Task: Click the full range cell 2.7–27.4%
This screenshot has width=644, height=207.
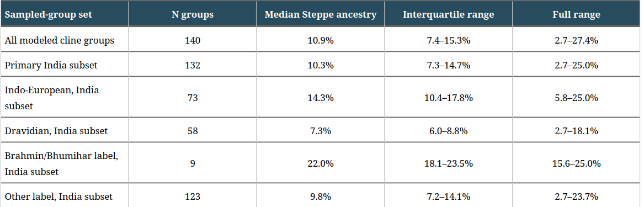Action: [576, 41]
